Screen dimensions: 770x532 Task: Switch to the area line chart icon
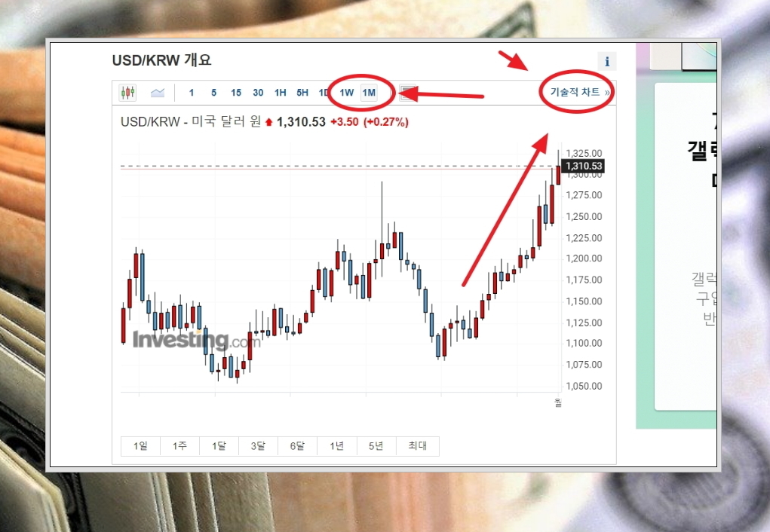157,92
